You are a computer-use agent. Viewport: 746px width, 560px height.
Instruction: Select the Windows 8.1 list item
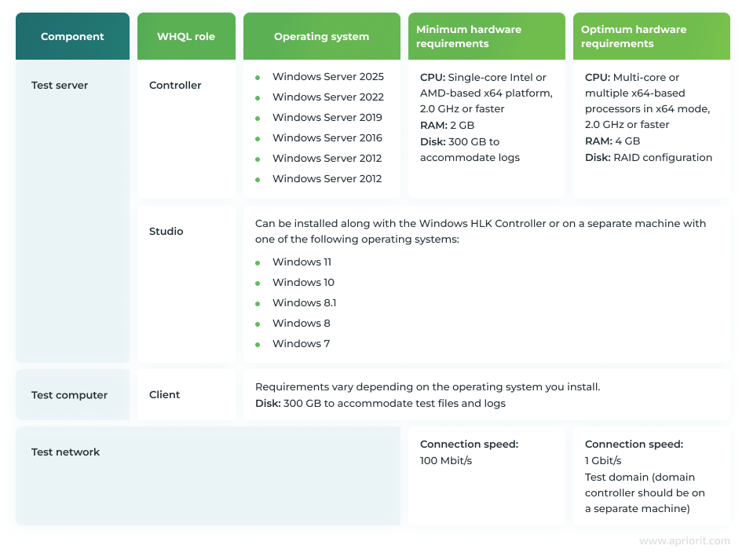[304, 303]
